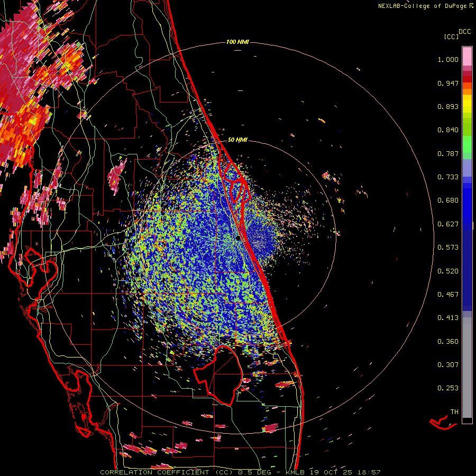The height and width of the screenshot is (476, 476).
Task: Click the gray segment of the color bar
Action: coord(467,368)
